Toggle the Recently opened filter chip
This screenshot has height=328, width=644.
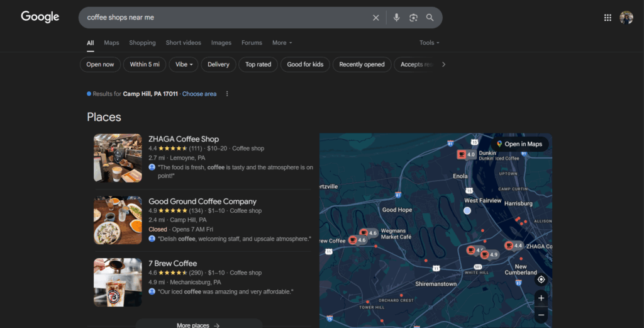(x=362, y=65)
